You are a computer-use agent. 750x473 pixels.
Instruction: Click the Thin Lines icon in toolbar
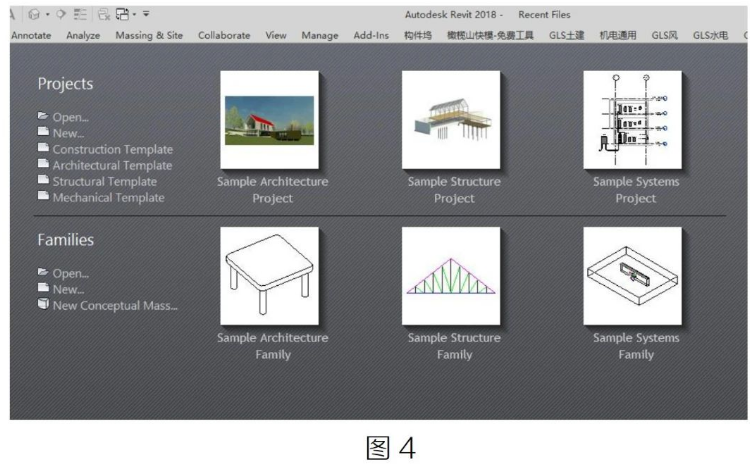80,14
